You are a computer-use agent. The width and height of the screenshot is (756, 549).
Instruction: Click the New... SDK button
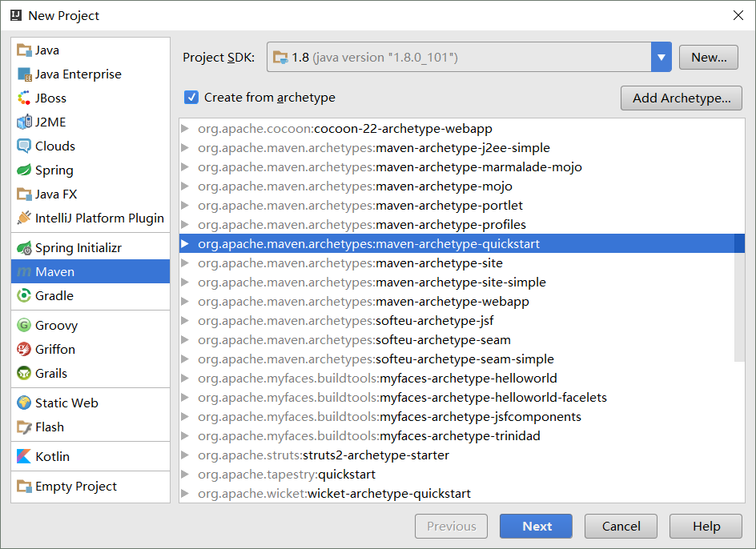pos(708,58)
